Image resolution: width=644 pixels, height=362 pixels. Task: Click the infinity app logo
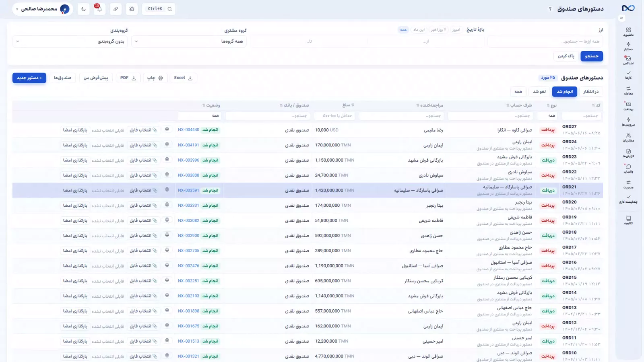[x=628, y=8]
